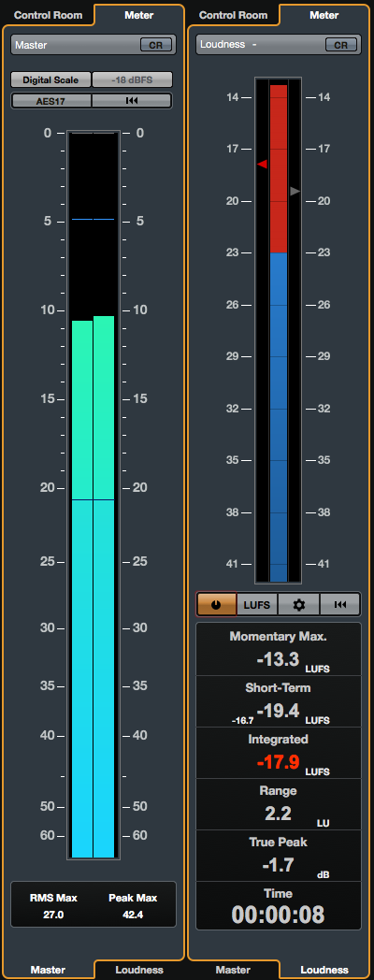Image resolution: width=374 pixels, height=980 pixels.
Task: Switch loudness unit via LUFS button
Action: click(257, 605)
